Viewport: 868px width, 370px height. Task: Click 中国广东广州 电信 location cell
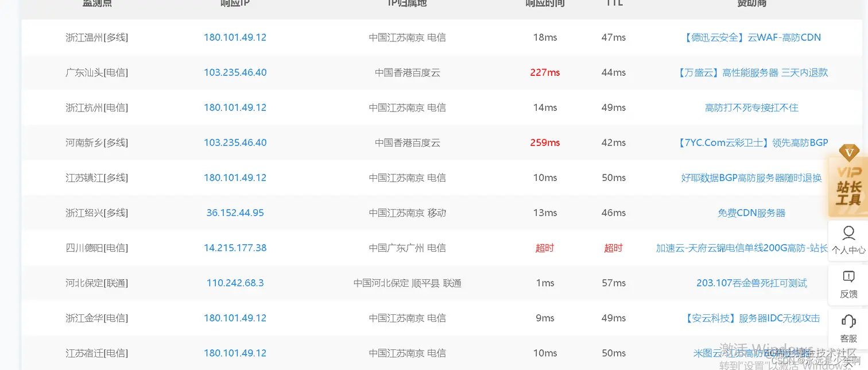[x=408, y=248]
